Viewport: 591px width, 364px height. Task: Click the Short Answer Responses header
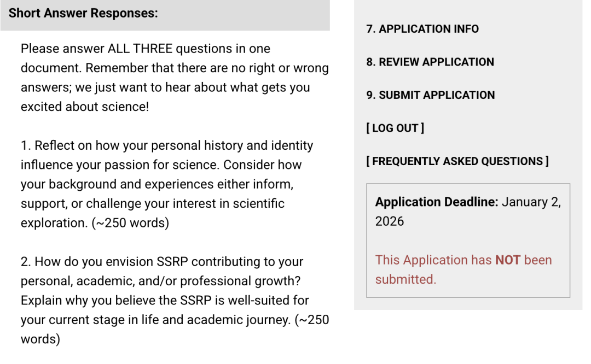coord(83,13)
